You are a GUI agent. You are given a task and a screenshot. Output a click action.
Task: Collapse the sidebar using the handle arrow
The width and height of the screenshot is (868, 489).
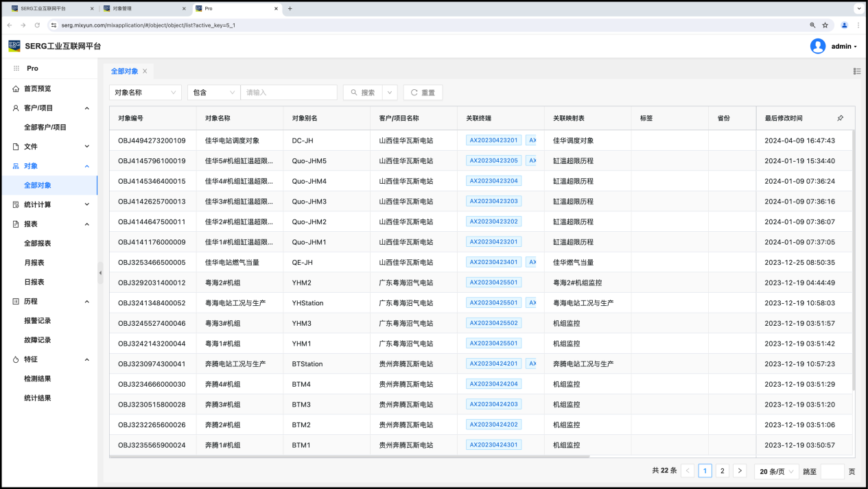[100, 272]
